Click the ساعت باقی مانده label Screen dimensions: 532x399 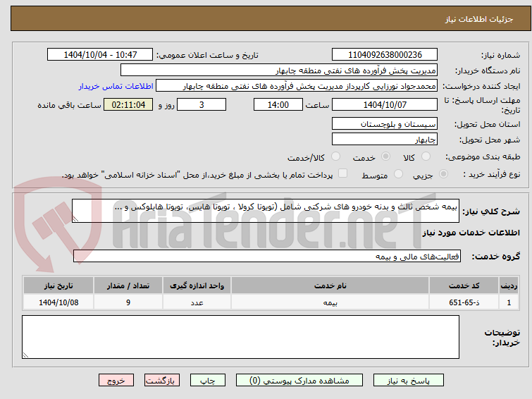tap(69, 105)
